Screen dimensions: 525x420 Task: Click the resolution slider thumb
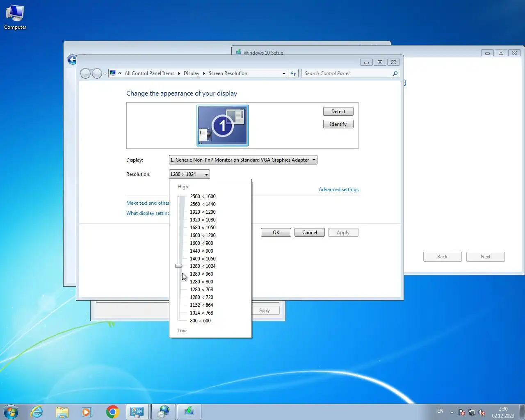tap(179, 266)
